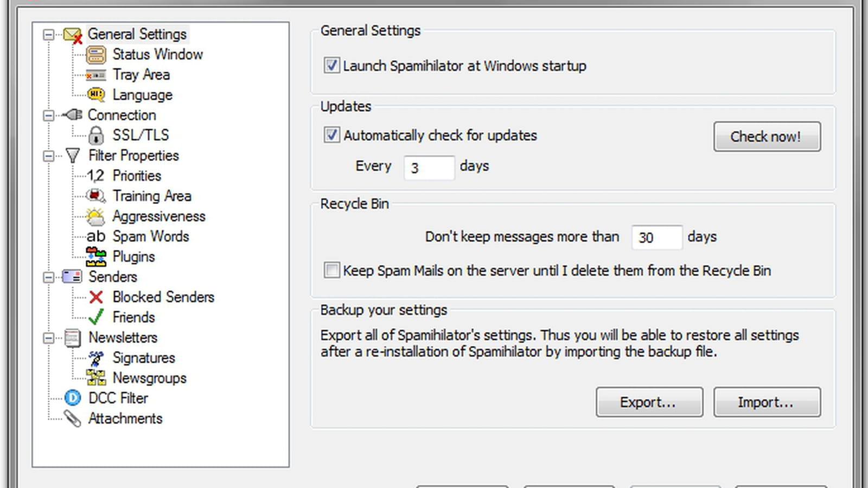868x488 pixels.
Task: Click the Import... button
Action: (767, 402)
